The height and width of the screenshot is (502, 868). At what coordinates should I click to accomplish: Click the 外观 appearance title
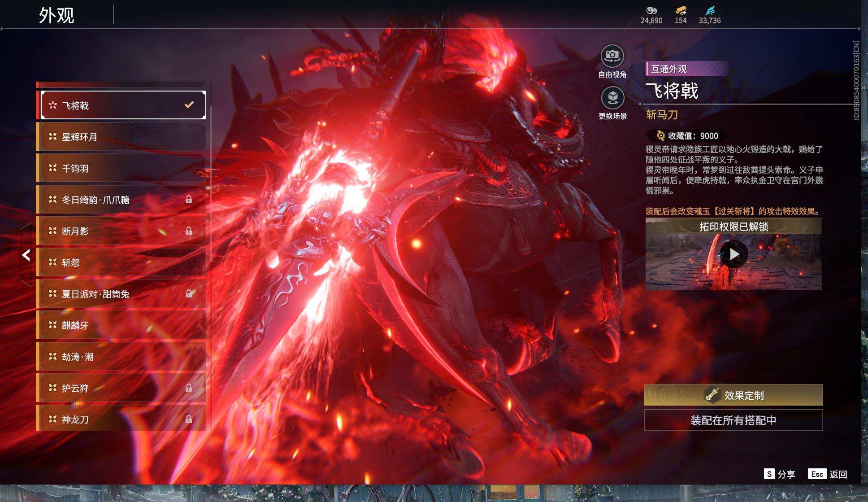click(56, 15)
